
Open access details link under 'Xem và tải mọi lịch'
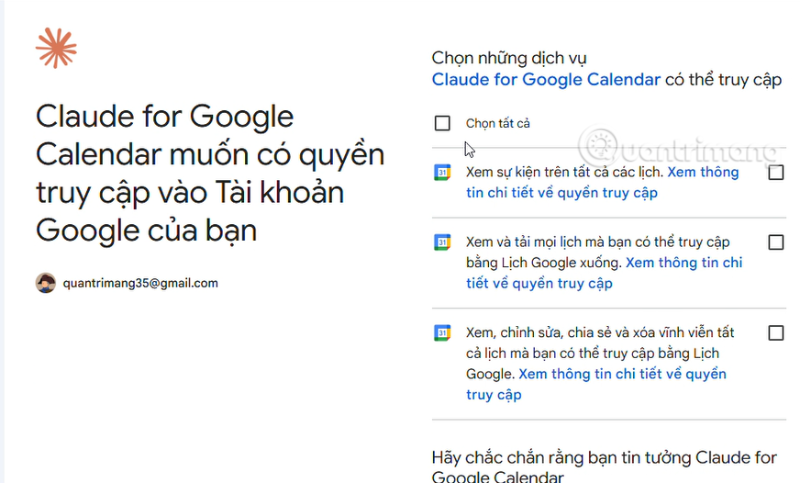[x=604, y=273]
